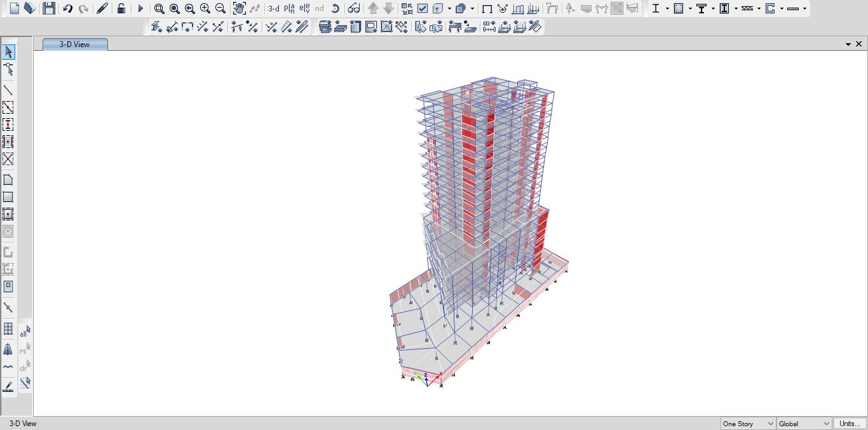Select Draw Rectangular Floor tool
The height and width of the screenshot is (430, 868).
8,197
